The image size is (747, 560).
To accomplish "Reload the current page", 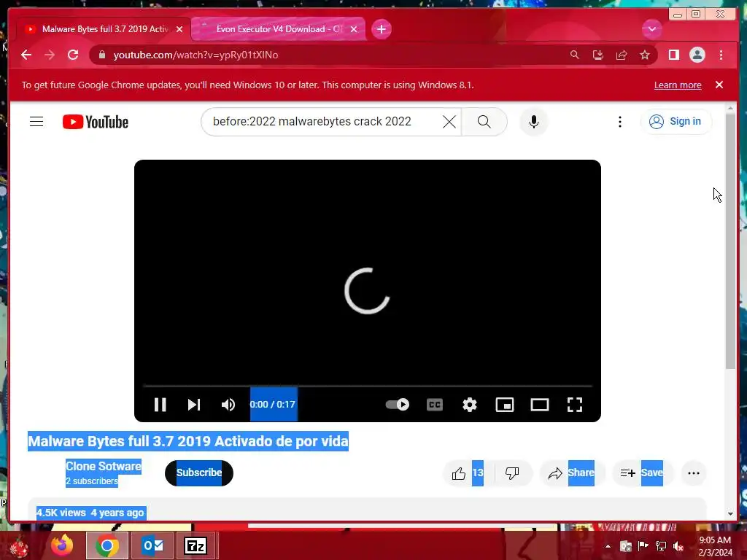I will point(73,55).
